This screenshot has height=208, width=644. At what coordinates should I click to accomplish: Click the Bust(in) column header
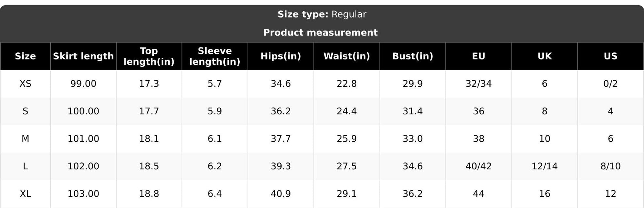coord(413,56)
